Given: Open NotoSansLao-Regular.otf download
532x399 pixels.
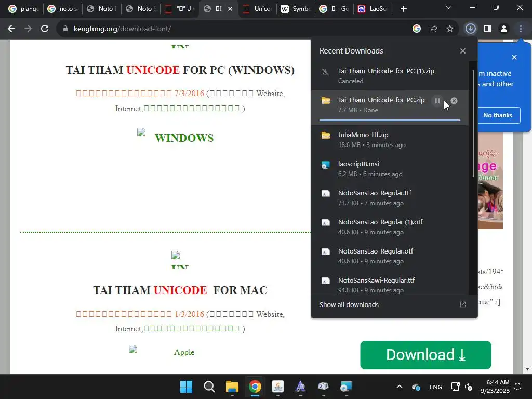Looking at the screenshot, I should pyautogui.click(x=390, y=256).
